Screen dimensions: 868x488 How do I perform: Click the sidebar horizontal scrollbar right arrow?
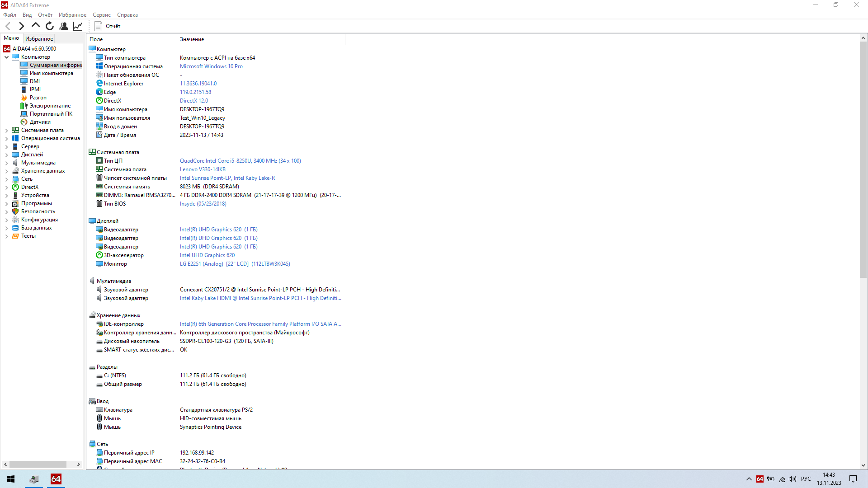[79, 464]
